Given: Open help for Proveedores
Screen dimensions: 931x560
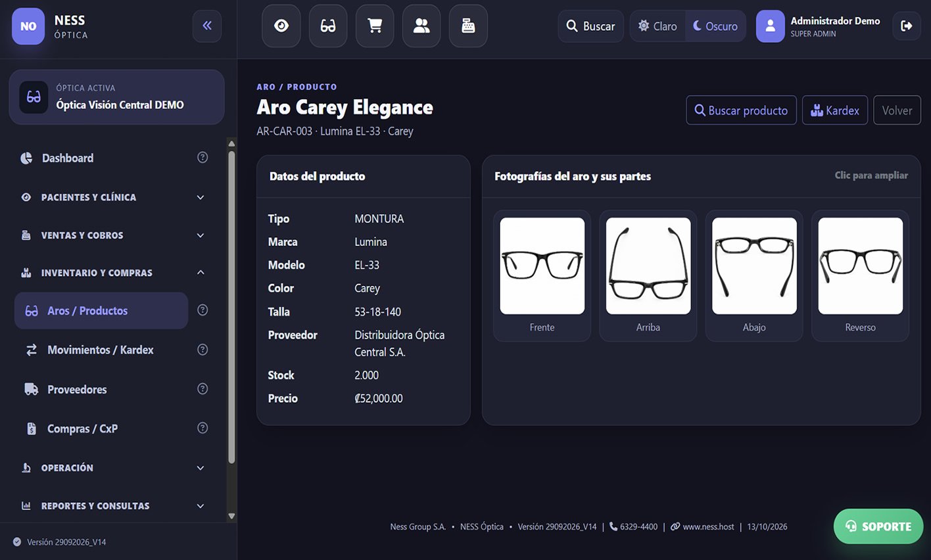Looking at the screenshot, I should pos(203,388).
